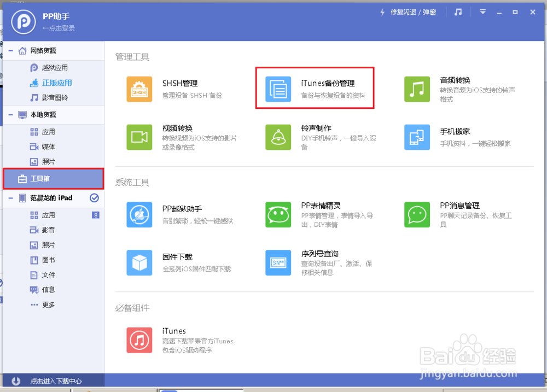This screenshot has width=547, height=392.
Task: Start 铃声制作 to create a ringtone
Action: tap(278, 137)
